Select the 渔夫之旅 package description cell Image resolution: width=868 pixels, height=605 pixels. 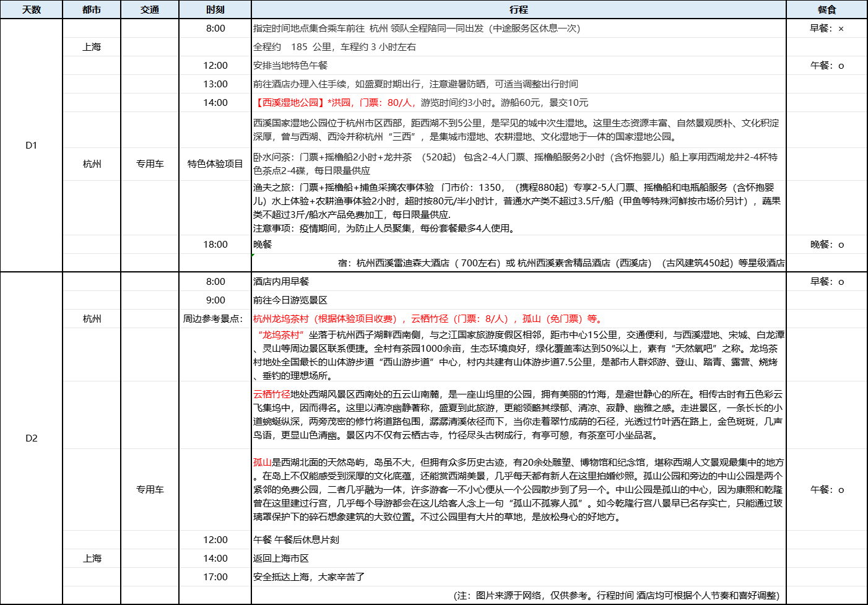coord(518,207)
